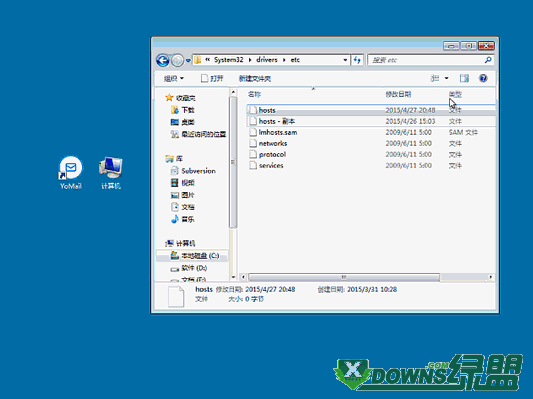The height and width of the screenshot is (399, 533).
Task: Select drivers in the address path
Action: 267,60
